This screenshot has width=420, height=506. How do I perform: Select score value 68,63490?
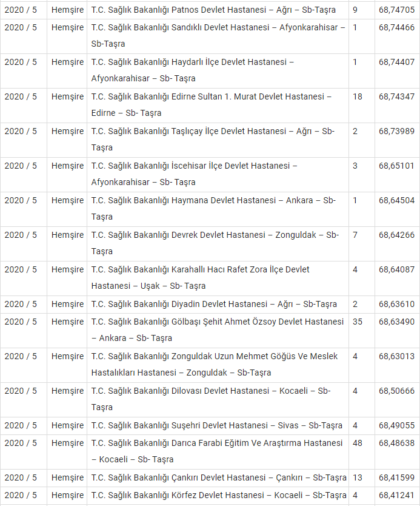[396, 322]
